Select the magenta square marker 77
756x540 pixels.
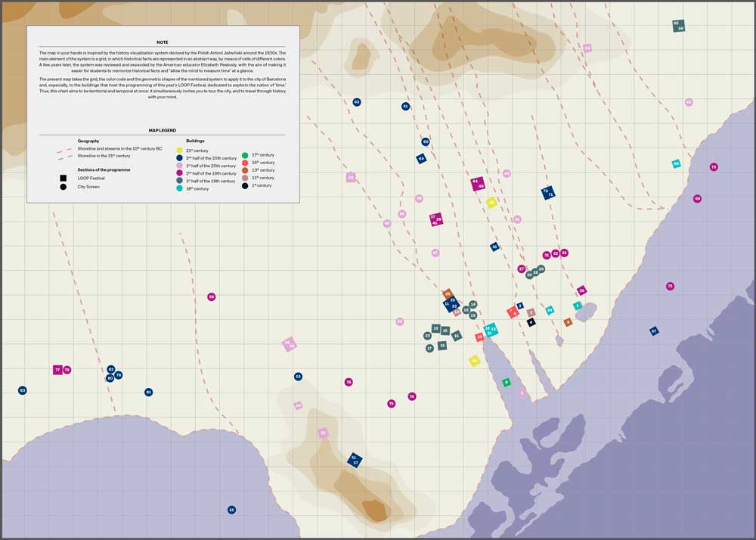[57, 370]
